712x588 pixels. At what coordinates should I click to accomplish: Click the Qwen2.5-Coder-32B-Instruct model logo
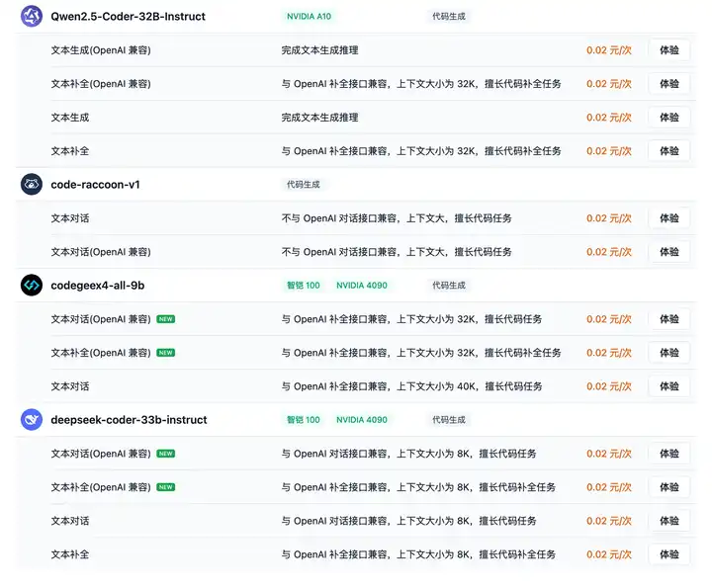click(x=32, y=17)
